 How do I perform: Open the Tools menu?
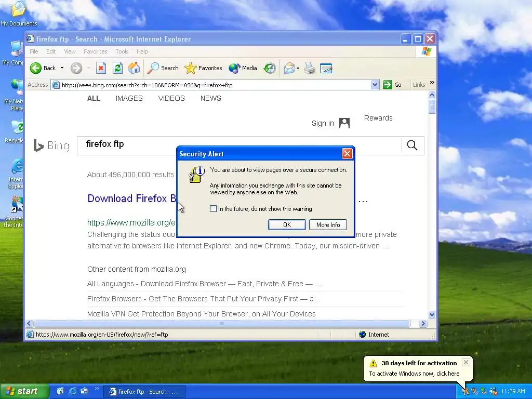(122, 51)
